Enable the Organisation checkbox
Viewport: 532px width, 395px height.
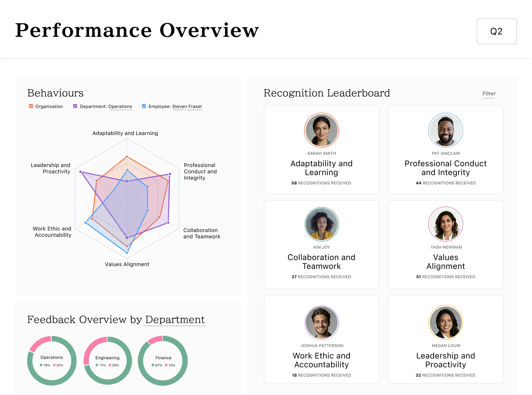tap(31, 106)
